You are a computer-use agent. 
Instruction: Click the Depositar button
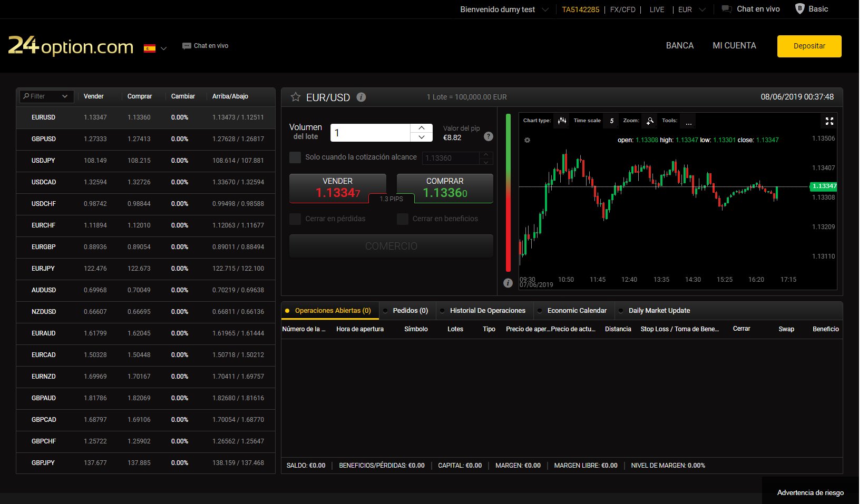pos(809,46)
